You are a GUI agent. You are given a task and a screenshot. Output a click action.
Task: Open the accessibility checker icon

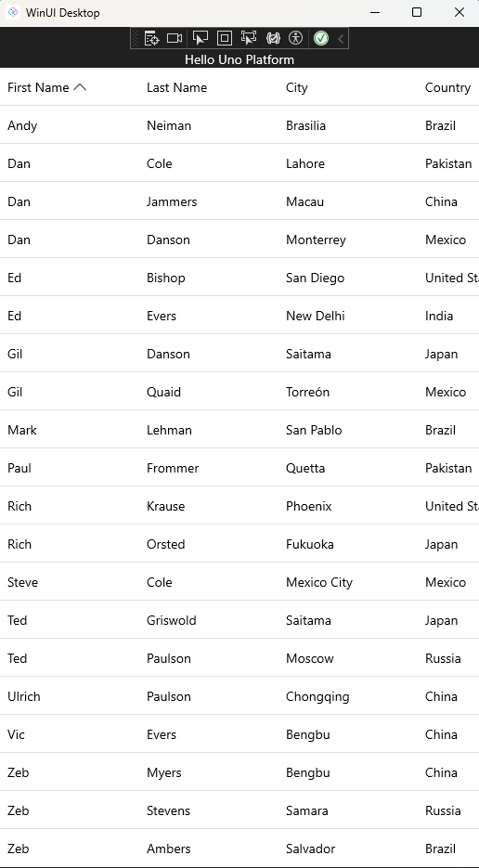click(x=296, y=38)
